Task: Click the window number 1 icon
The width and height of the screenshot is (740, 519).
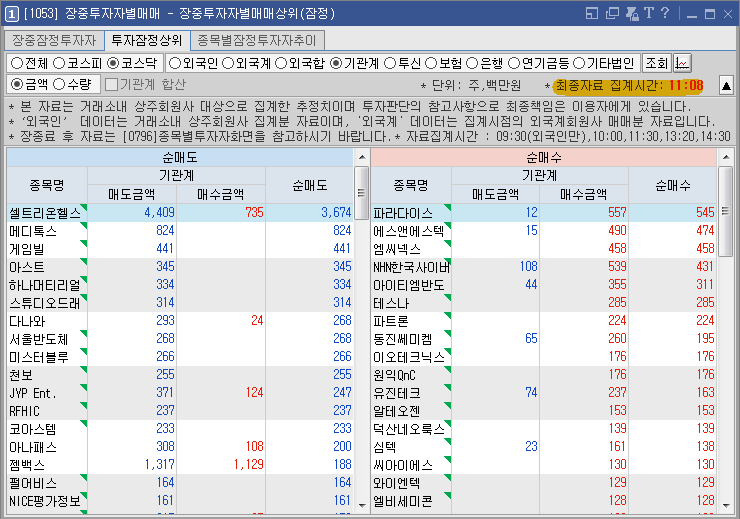Action: 11,14
